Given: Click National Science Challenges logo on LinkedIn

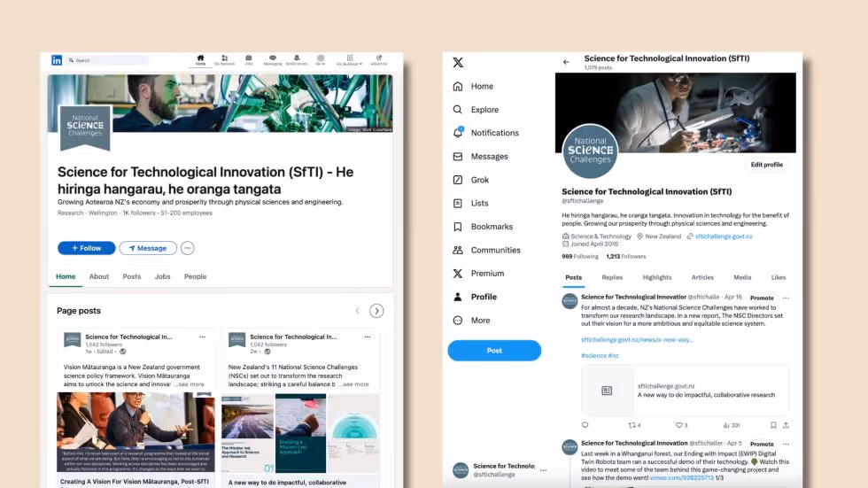Looking at the screenshot, I should point(85,128).
